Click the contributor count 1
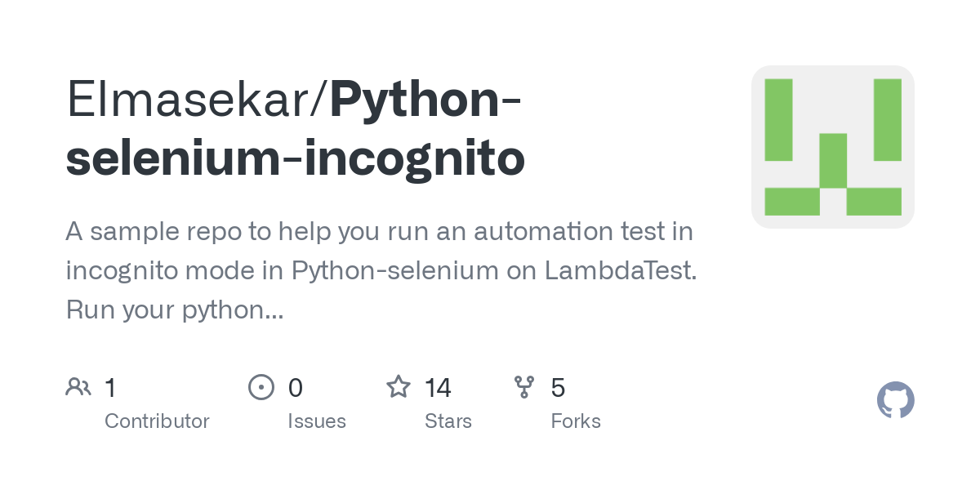Image resolution: width=980 pixels, height=490 pixels. (x=110, y=387)
